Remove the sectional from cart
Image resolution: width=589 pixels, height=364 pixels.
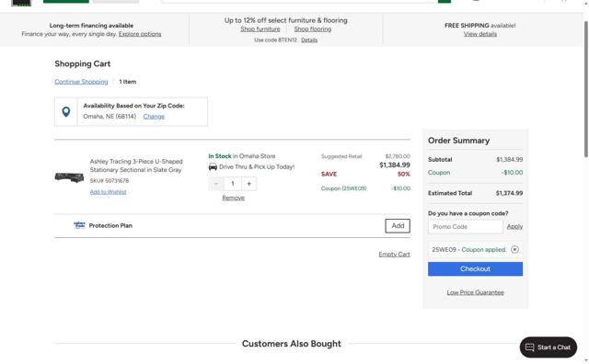click(x=233, y=198)
